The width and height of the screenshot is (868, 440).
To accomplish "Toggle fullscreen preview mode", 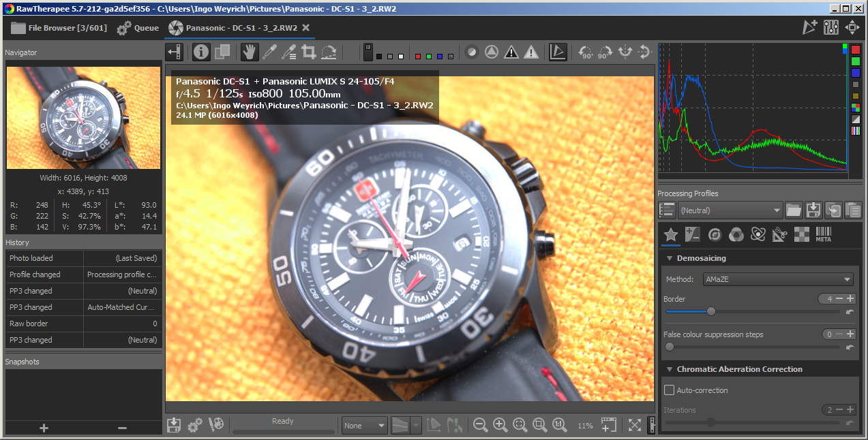I will pos(635,425).
